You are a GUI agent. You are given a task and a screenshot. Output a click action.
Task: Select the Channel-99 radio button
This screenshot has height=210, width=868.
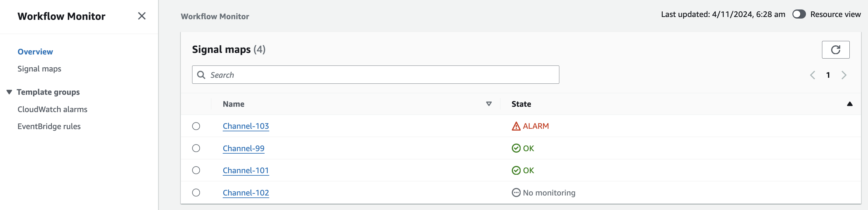pyautogui.click(x=196, y=148)
